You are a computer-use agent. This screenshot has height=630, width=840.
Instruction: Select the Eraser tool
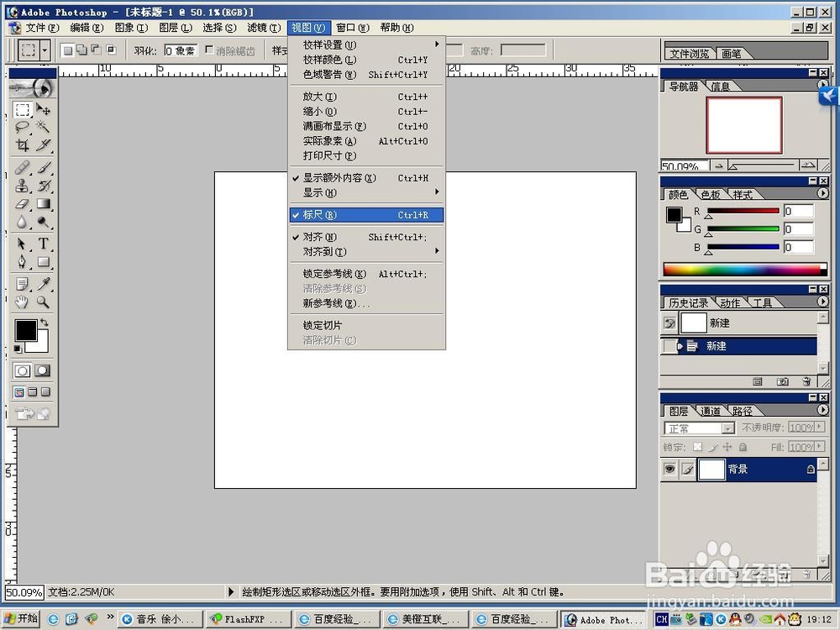(x=22, y=203)
